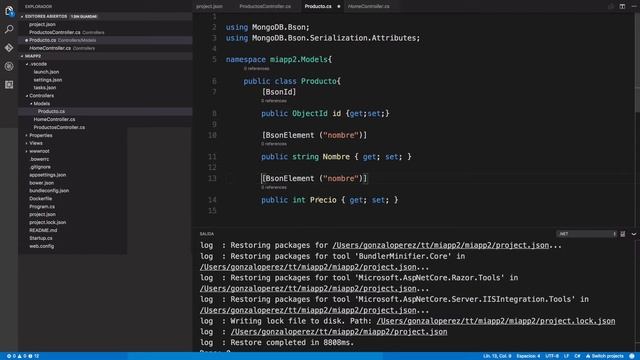This screenshot has height=360, width=640.
Task: Open the .NET output channel dropdown
Action: 587,234
